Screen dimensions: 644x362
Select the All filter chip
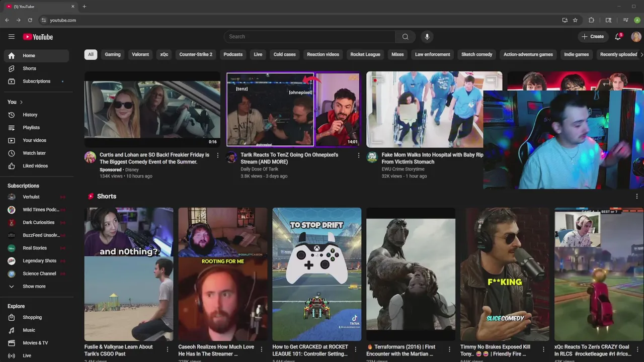[x=91, y=54]
